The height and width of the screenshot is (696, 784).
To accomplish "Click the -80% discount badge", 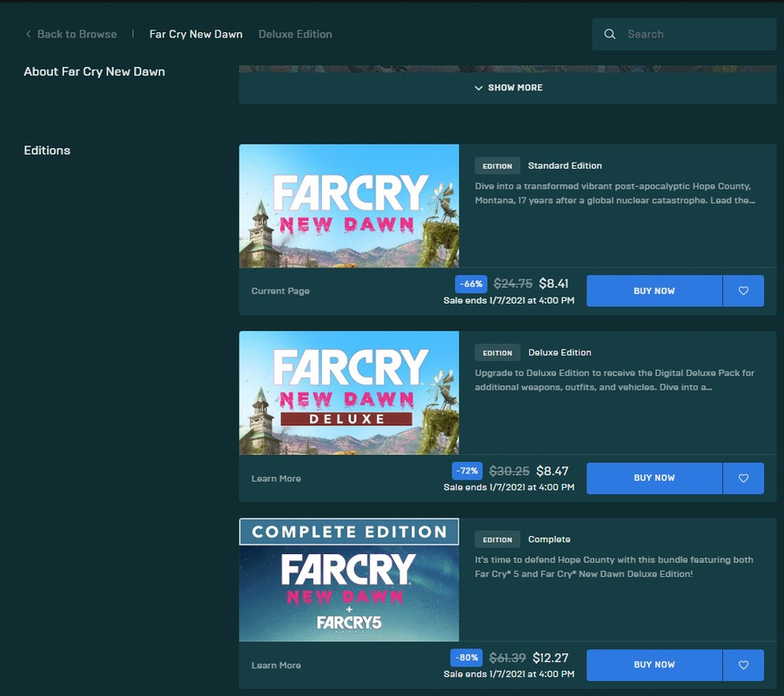I will [x=466, y=658].
